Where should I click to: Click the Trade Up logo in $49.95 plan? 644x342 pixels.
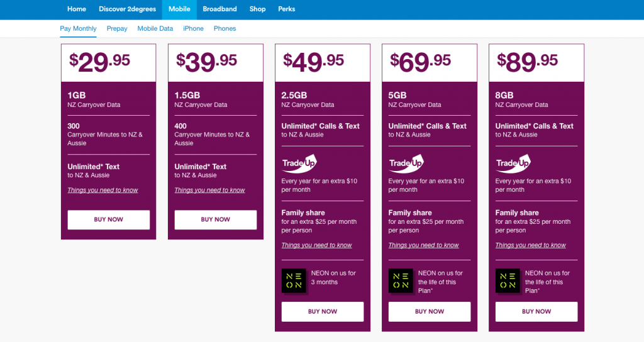299,163
